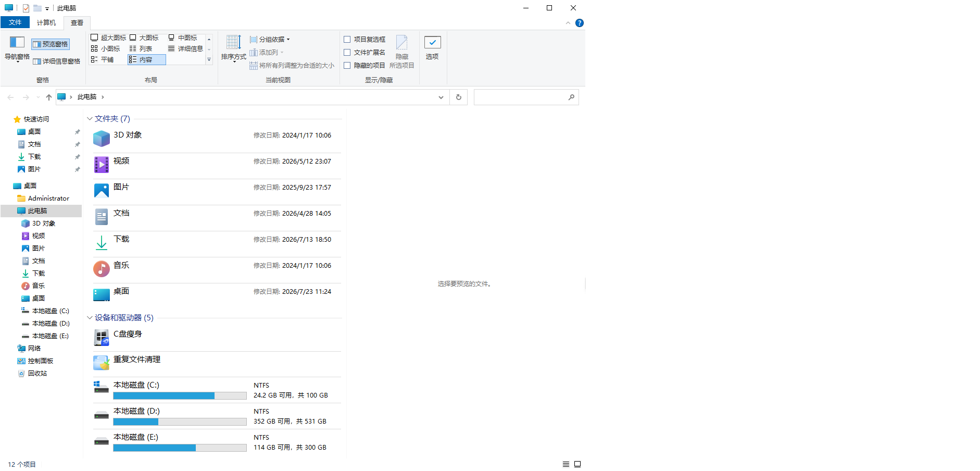Go up one folder level arrow
Screen dimensions: 980x471
49,97
